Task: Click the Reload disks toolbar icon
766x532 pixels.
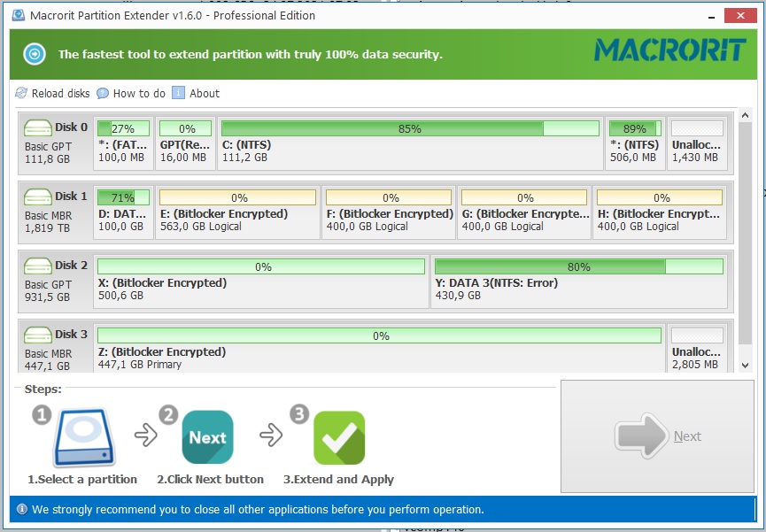Action: (21, 93)
